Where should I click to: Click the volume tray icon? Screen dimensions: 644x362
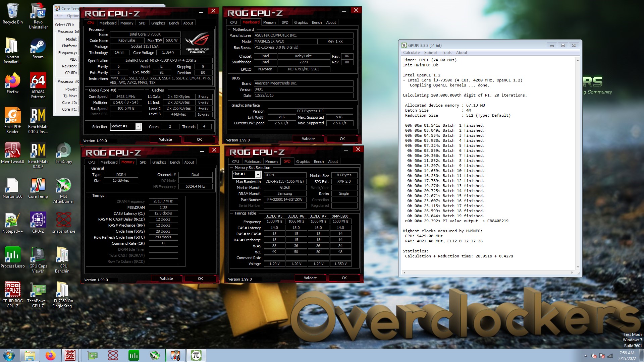594,356
